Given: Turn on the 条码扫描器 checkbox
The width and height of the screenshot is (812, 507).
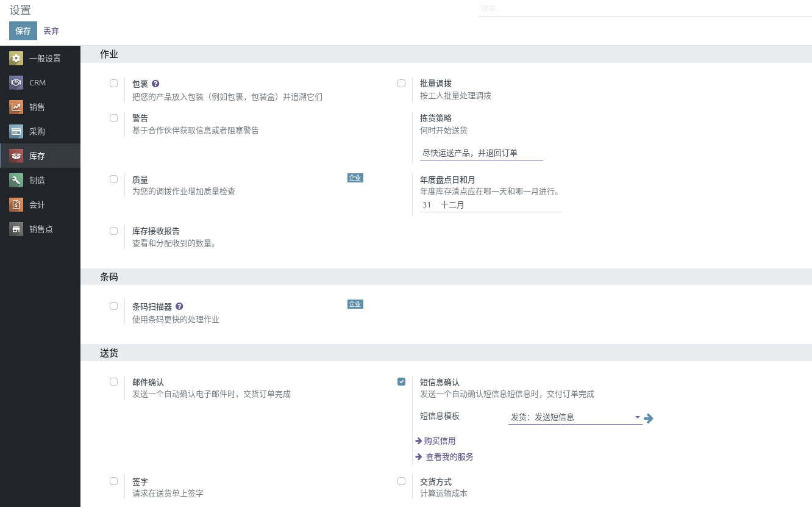Looking at the screenshot, I should (114, 306).
